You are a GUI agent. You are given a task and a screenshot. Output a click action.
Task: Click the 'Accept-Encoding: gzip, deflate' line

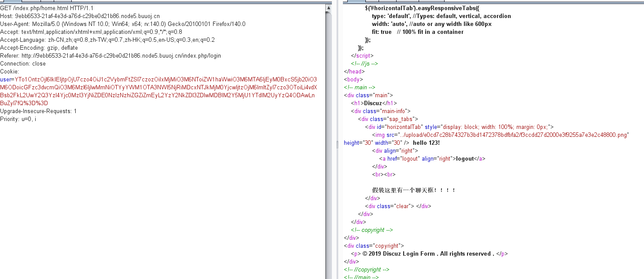click(x=39, y=48)
